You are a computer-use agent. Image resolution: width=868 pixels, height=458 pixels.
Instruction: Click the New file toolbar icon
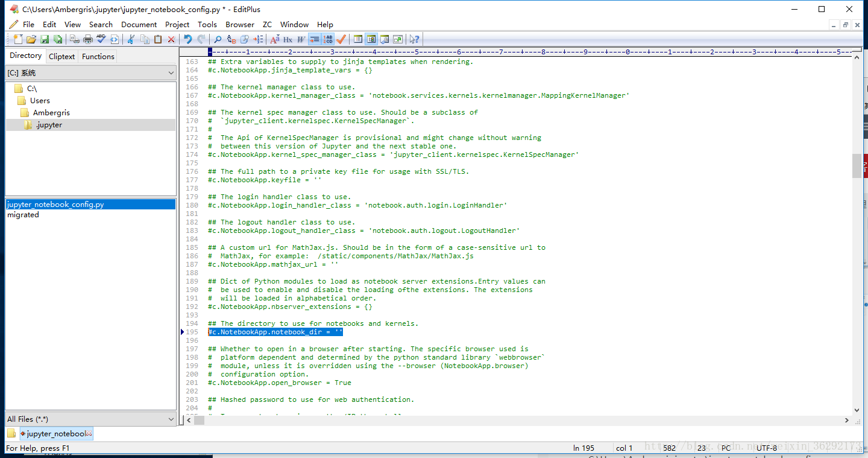pyautogui.click(x=17, y=39)
